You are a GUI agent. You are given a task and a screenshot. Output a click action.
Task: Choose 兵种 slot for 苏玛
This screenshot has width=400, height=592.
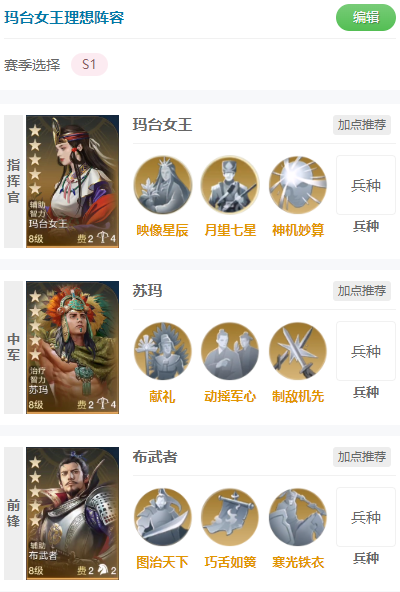[366, 351]
